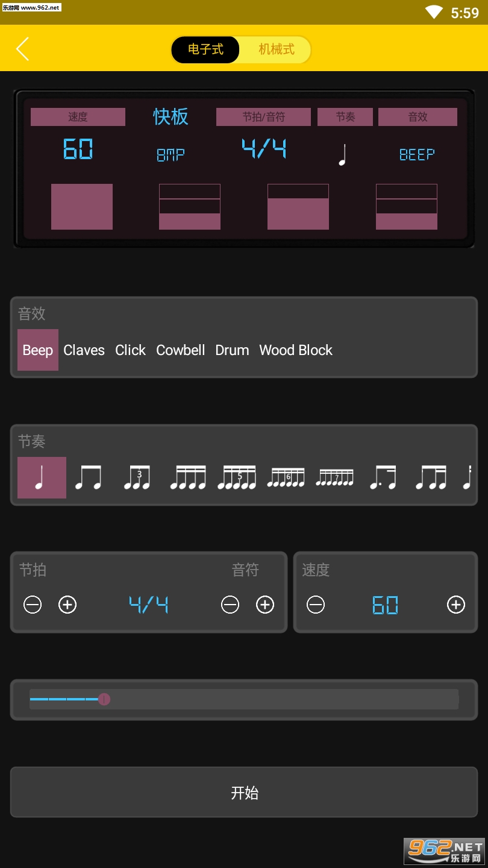The height and width of the screenshot is (868, 488).
Task: Decrease the 速度 tempo with minus
Action: tap(316, 605)
